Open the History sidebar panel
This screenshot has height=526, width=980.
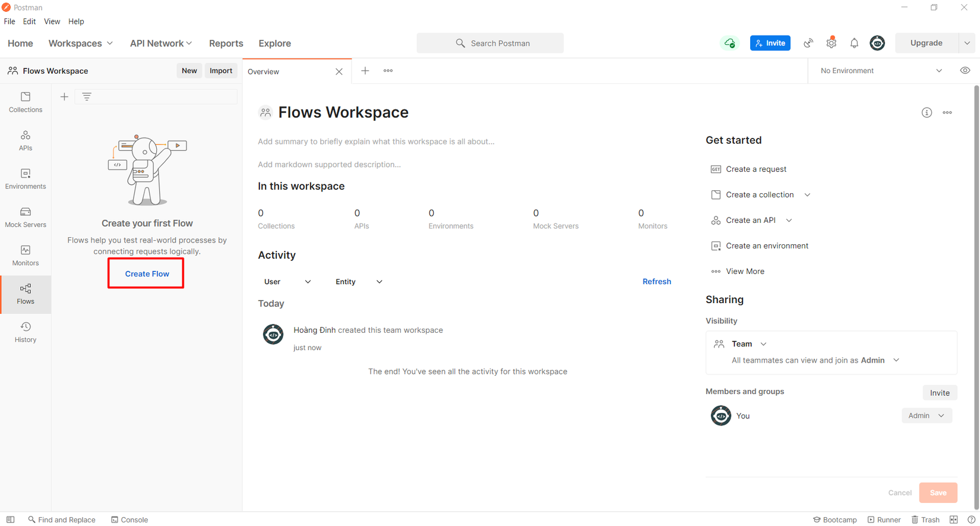click(x=26, y=332)
